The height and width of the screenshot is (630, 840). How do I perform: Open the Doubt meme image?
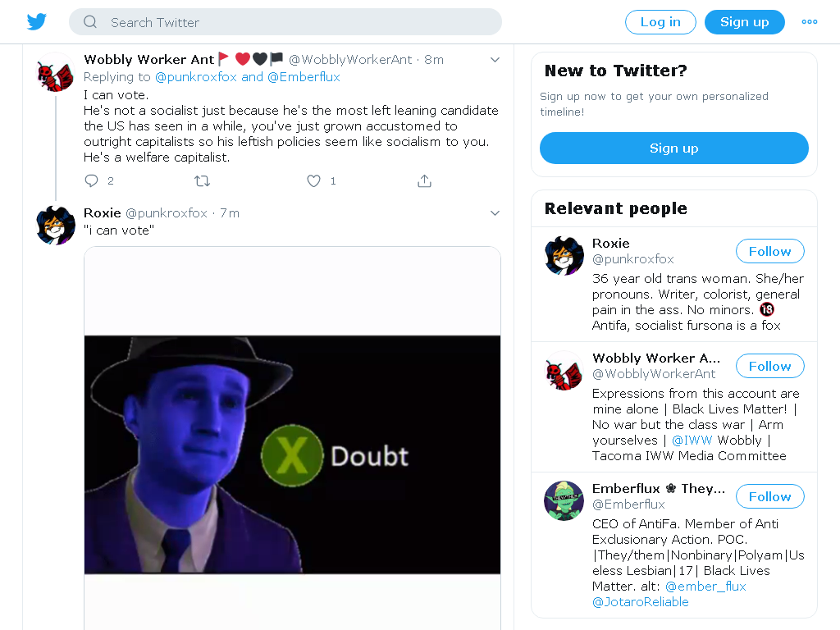pos(293,454)
